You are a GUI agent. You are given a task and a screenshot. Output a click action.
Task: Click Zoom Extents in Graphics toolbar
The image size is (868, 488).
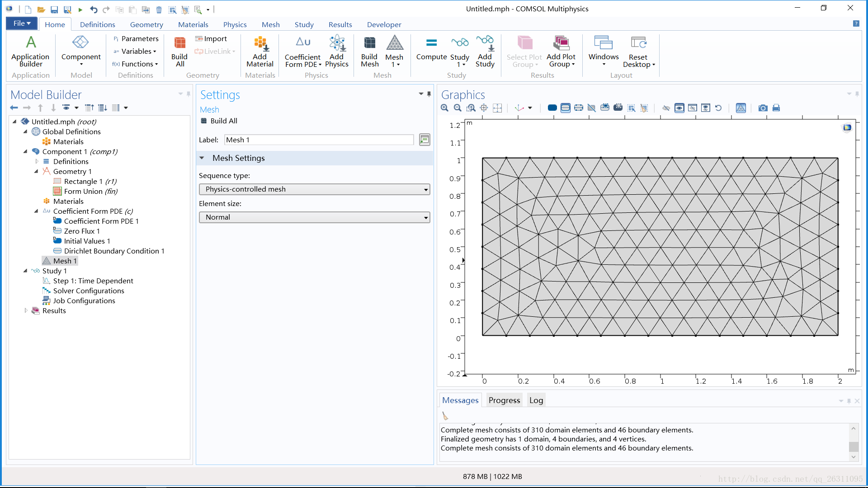pos(484,108)
